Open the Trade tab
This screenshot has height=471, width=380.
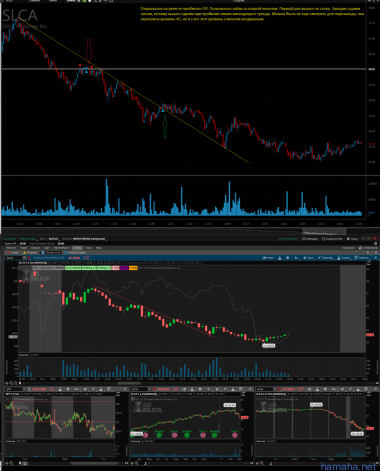[x=23, y=248]
